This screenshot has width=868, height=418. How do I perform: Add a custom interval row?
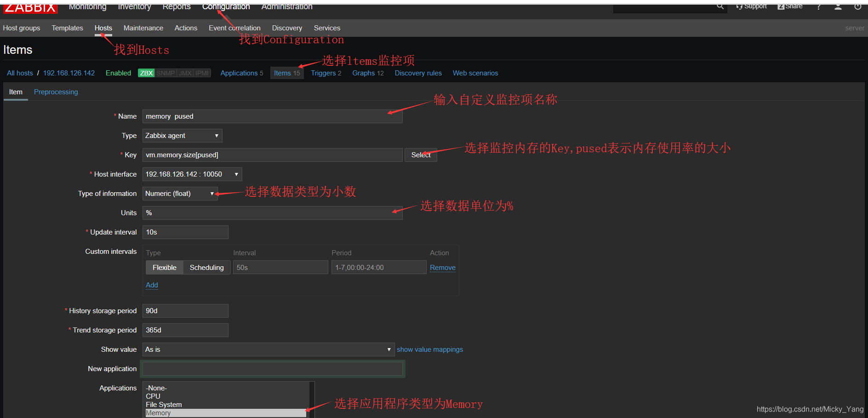(152, 285)
